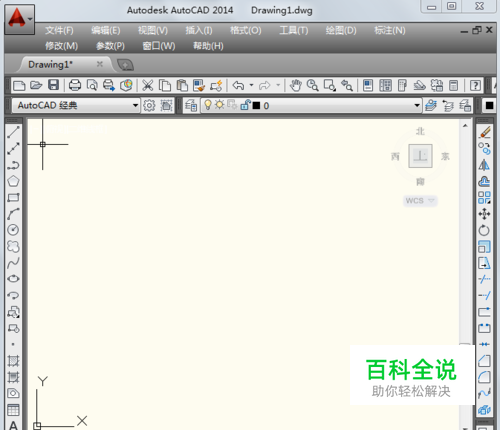Select the Arc draw tool

[x=13, y=214]
